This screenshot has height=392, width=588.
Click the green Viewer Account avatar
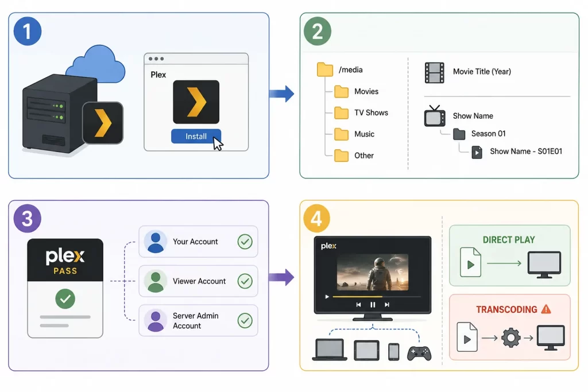click(x=156, y=281)
